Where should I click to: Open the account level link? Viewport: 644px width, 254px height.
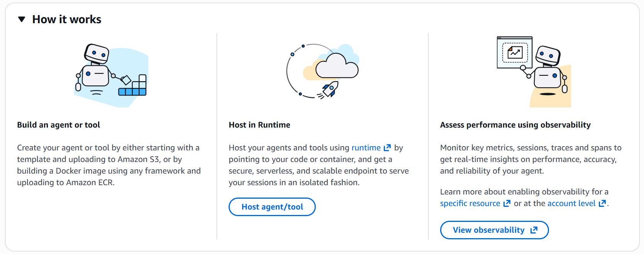click(x=571, y=203)
